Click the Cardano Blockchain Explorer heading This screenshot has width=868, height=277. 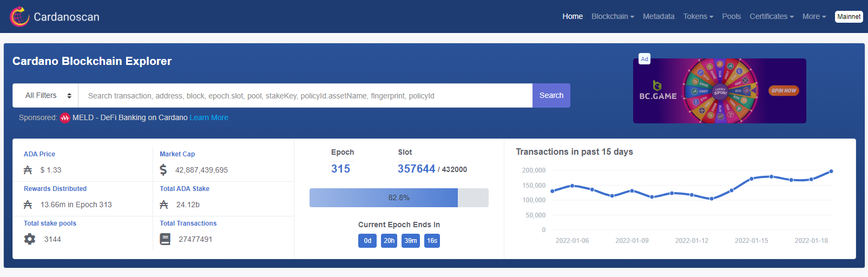92,61
